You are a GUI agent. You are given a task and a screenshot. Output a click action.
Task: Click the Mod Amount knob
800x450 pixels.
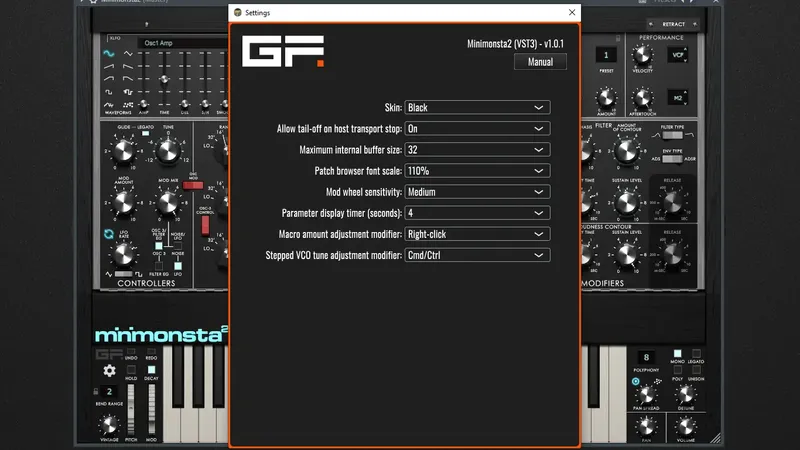(x=123, y=203)
